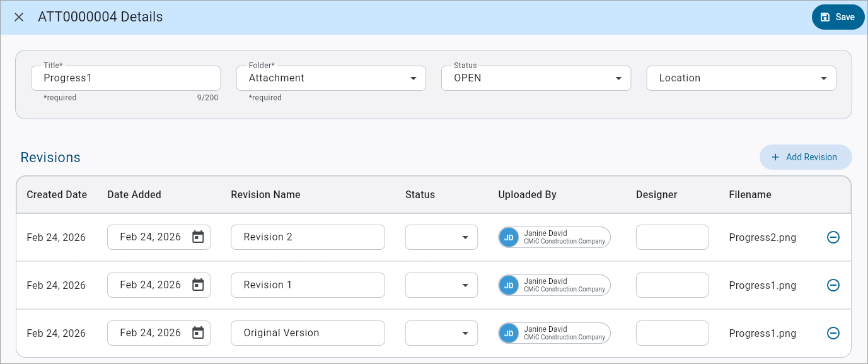Open the calendar picker for Revision 1 date
Image resolution: width=868 pixels, height=364 pixels.
[198, 285]
